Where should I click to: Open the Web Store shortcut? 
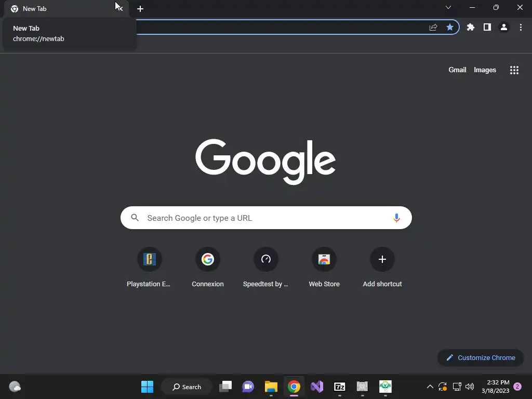coord(324,268)
